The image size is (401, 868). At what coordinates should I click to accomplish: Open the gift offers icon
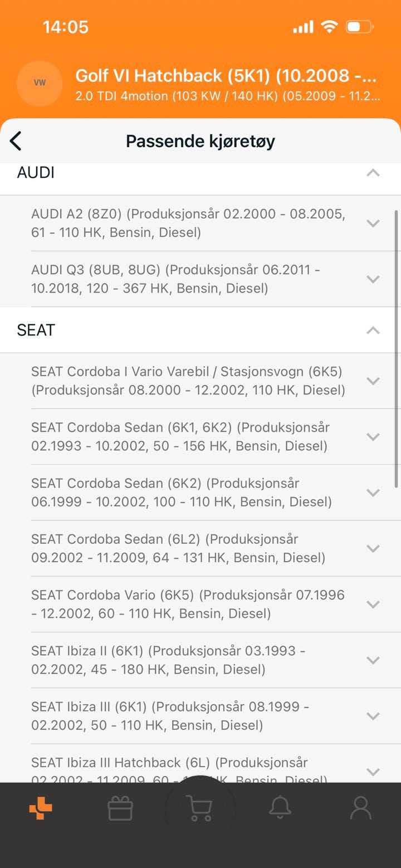pyautogui.click(x=120, y=808)
